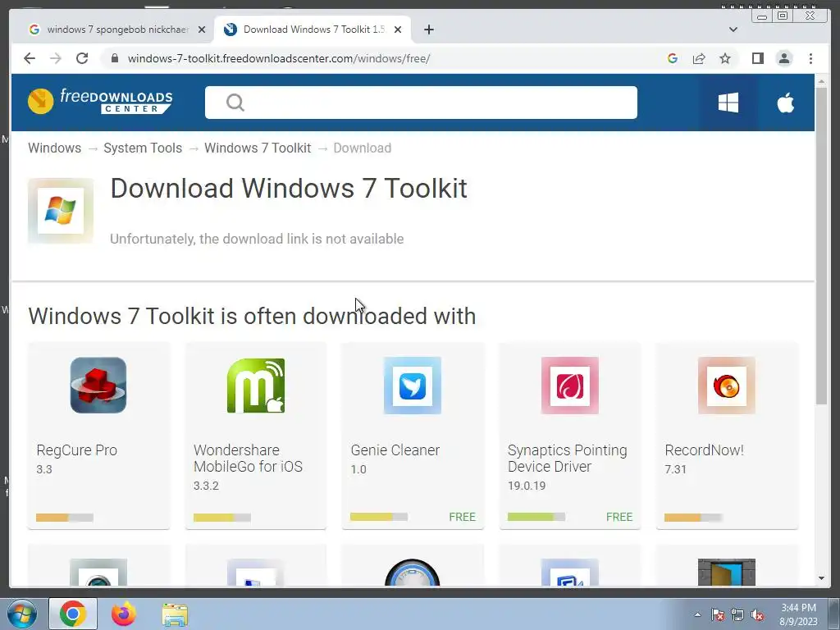This screenshot has height=630, width=840.
Task: Click the Synaptics Pointing Device Driver icon
Action: pyautogui.click(x=569, y=386)
